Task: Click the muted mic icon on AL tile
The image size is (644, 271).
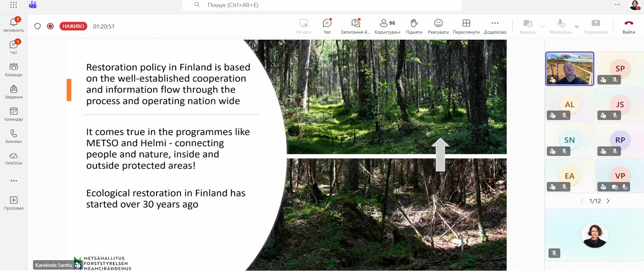Action: tap(565, 115)
